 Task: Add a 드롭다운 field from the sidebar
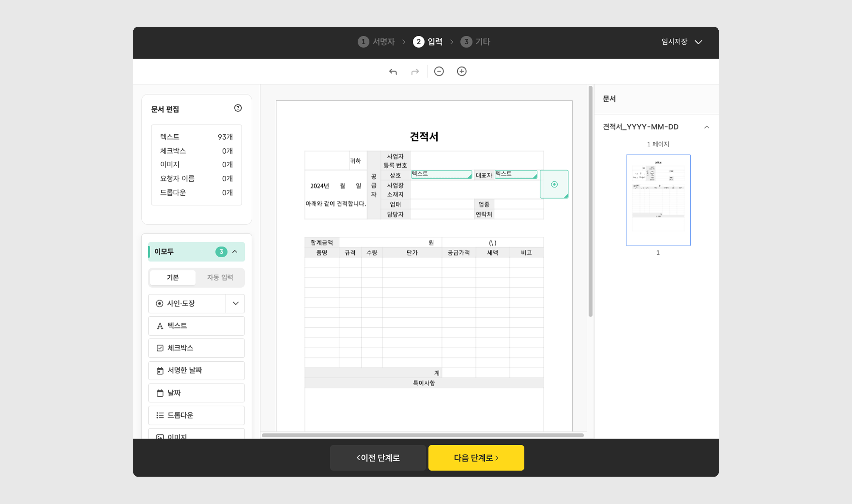[196, 415]
